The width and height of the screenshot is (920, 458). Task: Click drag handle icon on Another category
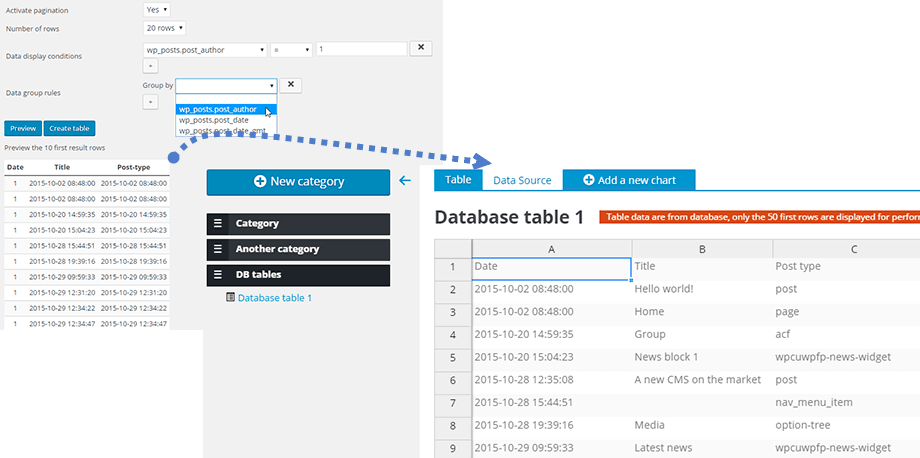click(218, 249)
